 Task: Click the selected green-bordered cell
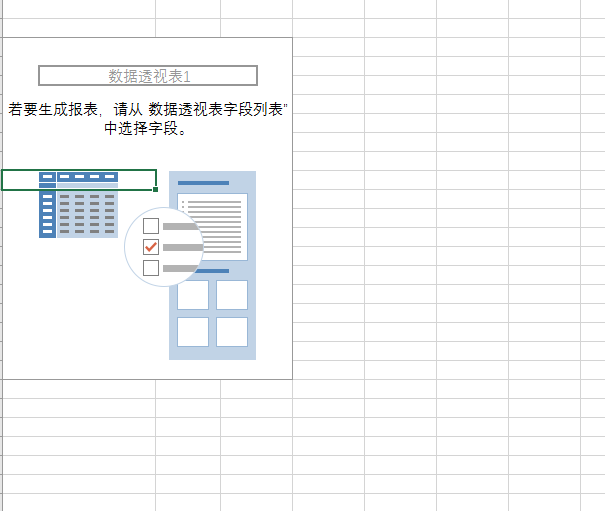point(79,180)
